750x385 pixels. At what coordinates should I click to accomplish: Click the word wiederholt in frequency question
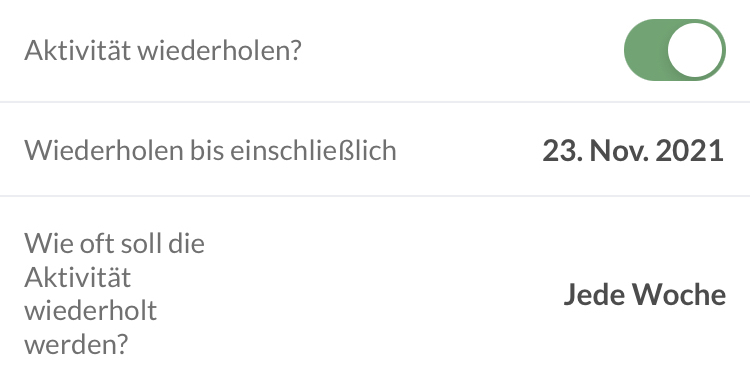[90, 310]
